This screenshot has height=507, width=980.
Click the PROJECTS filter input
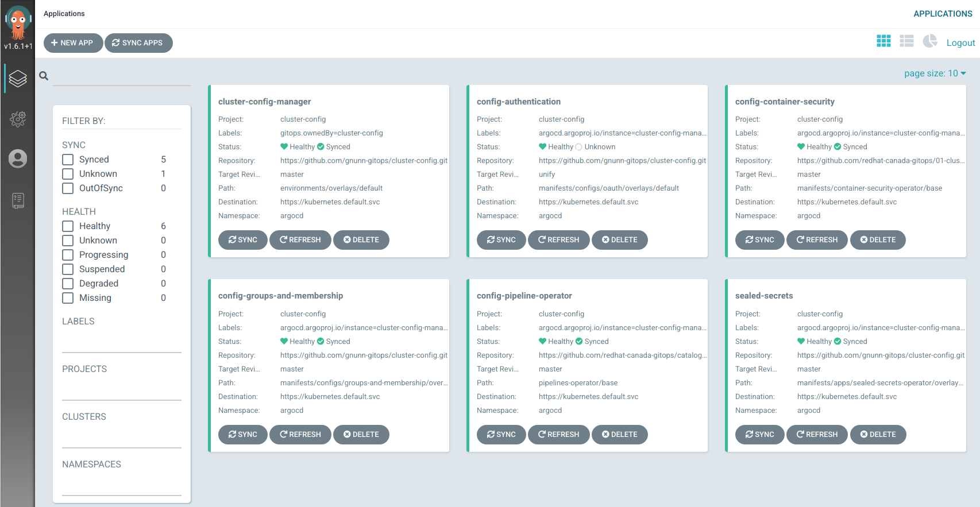122,390
